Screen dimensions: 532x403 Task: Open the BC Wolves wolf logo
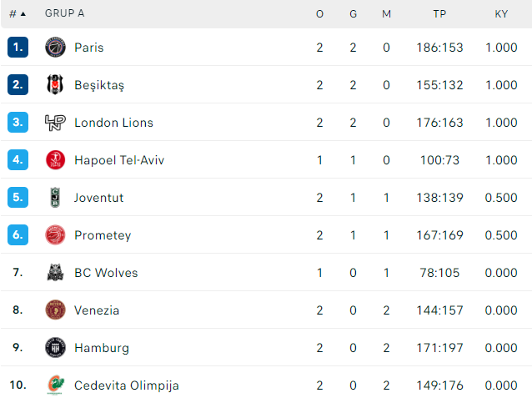click(55, 272)
